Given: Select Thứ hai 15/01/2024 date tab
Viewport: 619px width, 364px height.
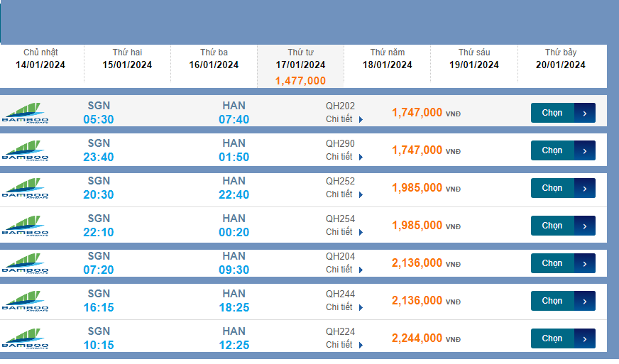Looking at the screenshot, I should pyautogui.click(x=127, y=59).
